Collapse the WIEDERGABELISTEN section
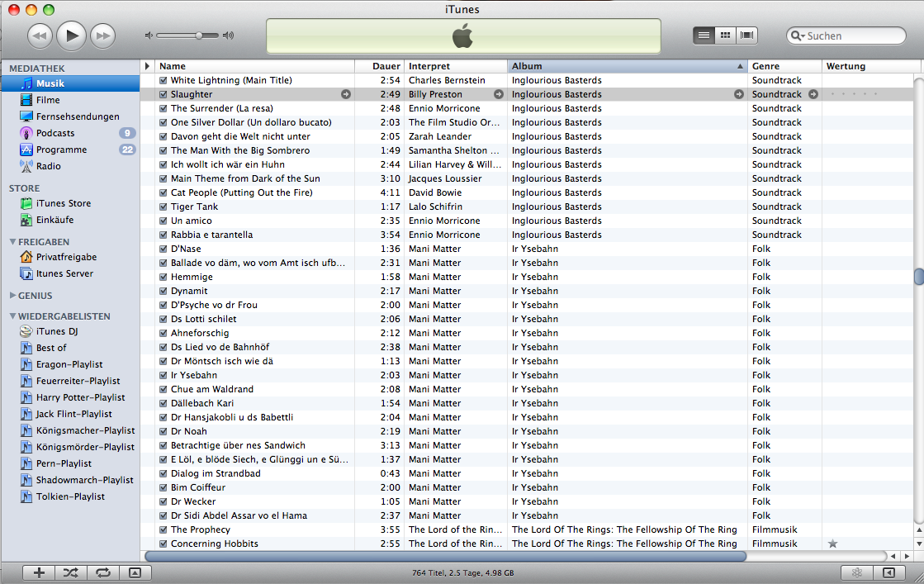 (x=13, y=316)
